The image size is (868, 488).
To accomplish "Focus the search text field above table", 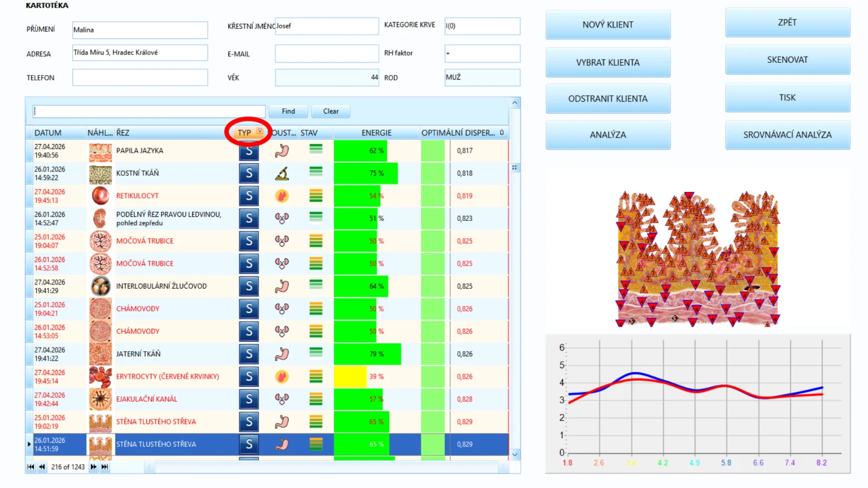I will [x=149, y=111].
